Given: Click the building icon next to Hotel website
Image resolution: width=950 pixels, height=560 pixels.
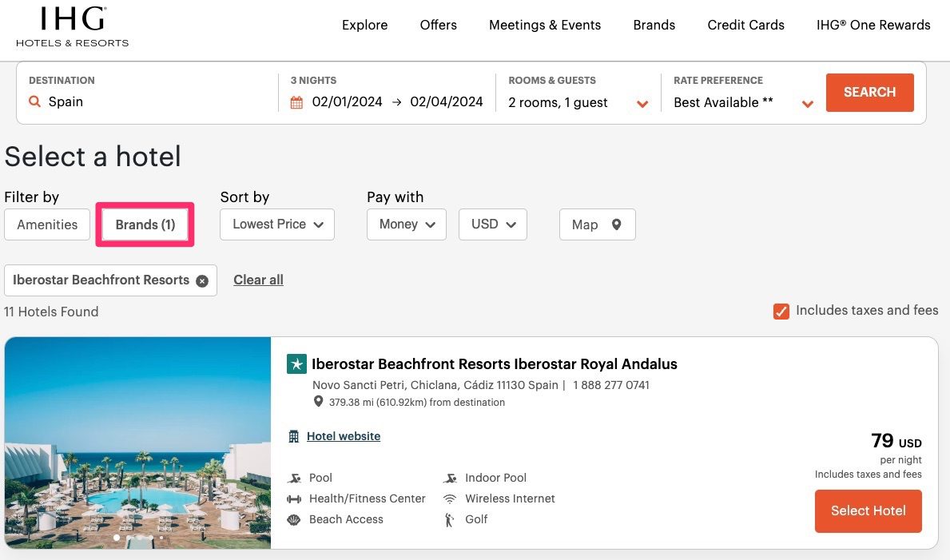Looking at the screenshot, I should tap(294, 436).
